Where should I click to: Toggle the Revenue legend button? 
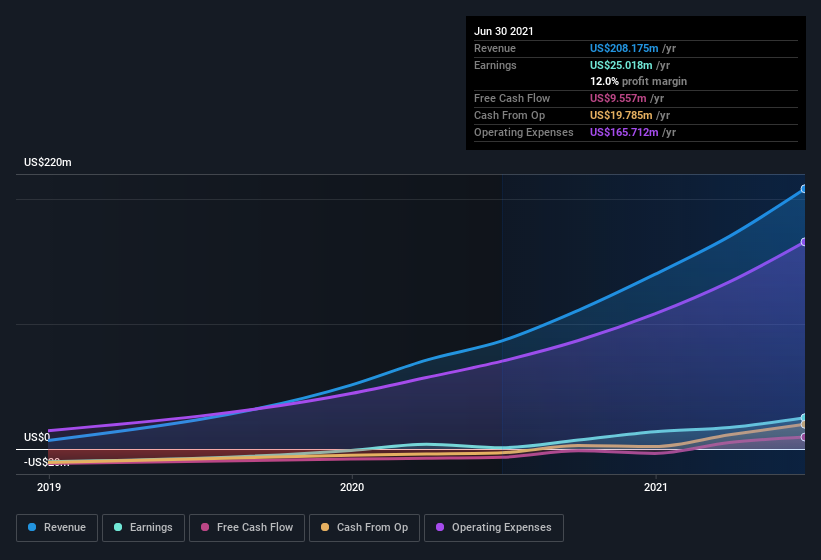57,528
